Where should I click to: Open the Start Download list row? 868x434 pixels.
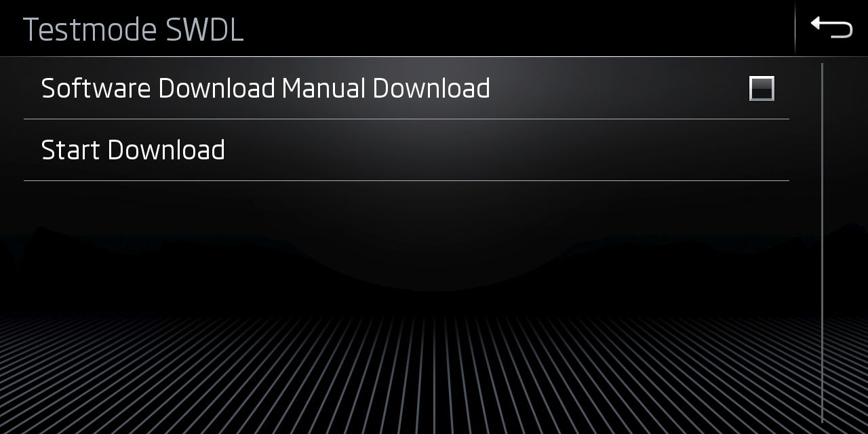[406, 150]
